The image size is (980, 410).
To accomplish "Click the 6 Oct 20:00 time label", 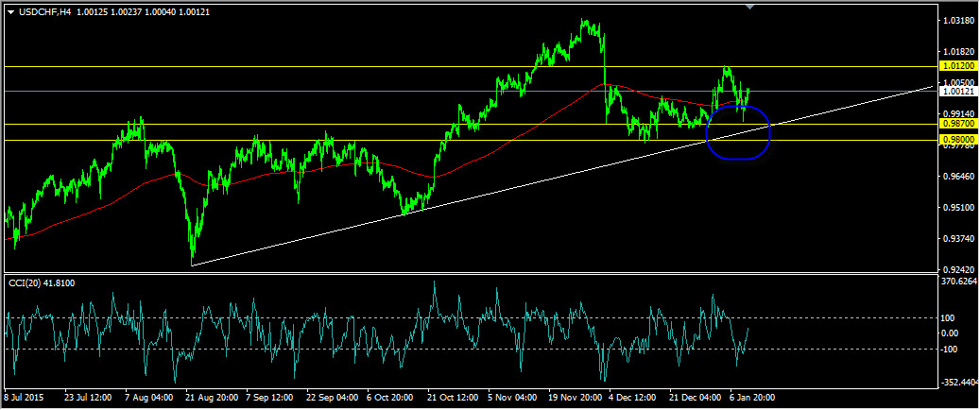I will [390, 397].
